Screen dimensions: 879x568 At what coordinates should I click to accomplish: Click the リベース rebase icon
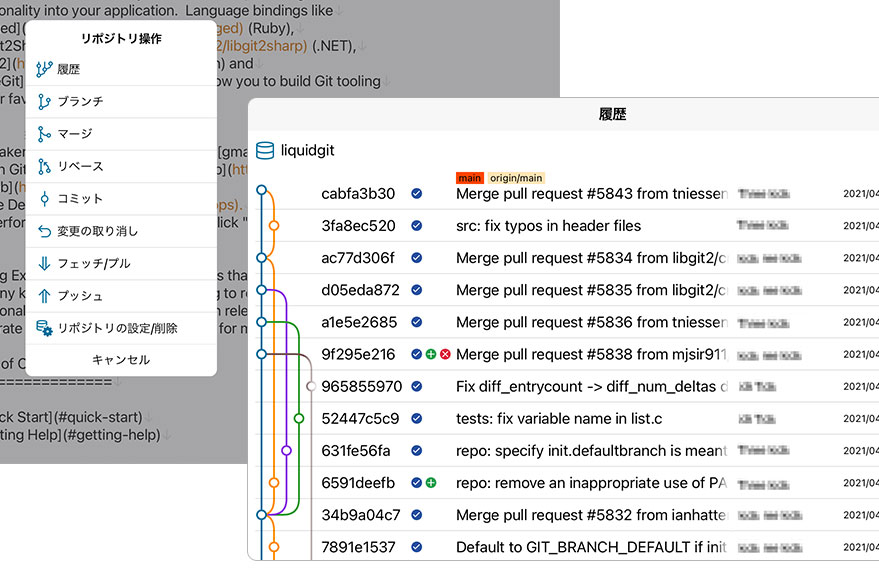(44, 166)
